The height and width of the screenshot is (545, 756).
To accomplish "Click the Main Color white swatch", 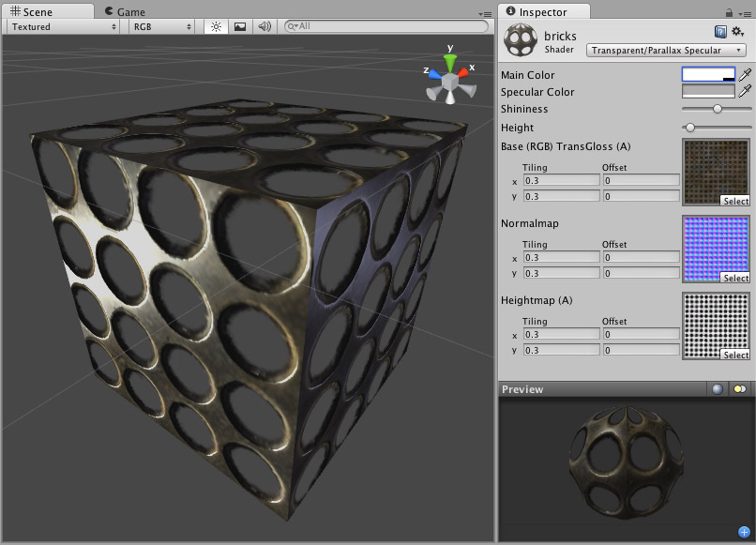I will (x=710, y=74).
